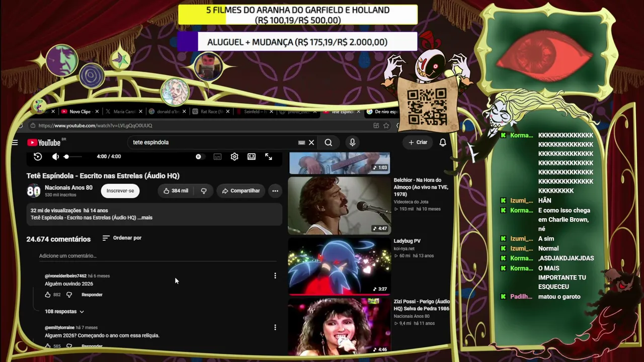Mute the video with the speaker icon
Screen dimensions: 644x362
point(55,156)
